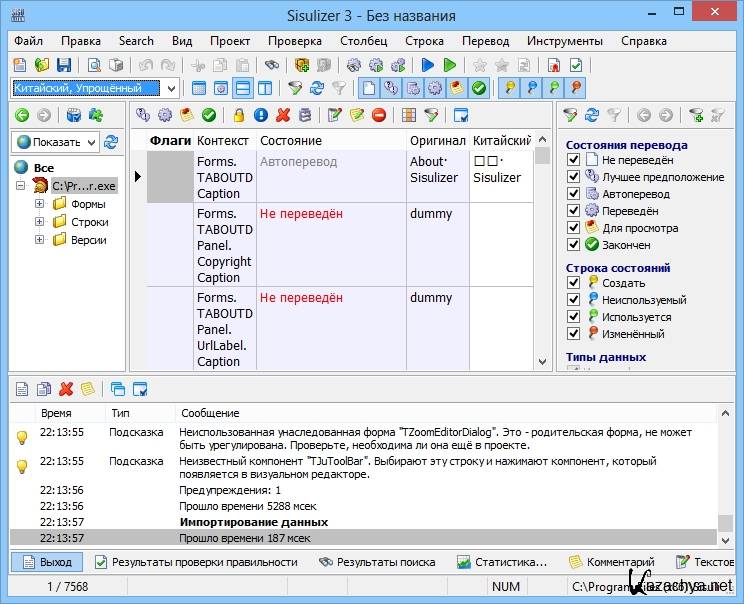
Task: Click the red X icon in the output panel
Action: [x=66, y=389]
